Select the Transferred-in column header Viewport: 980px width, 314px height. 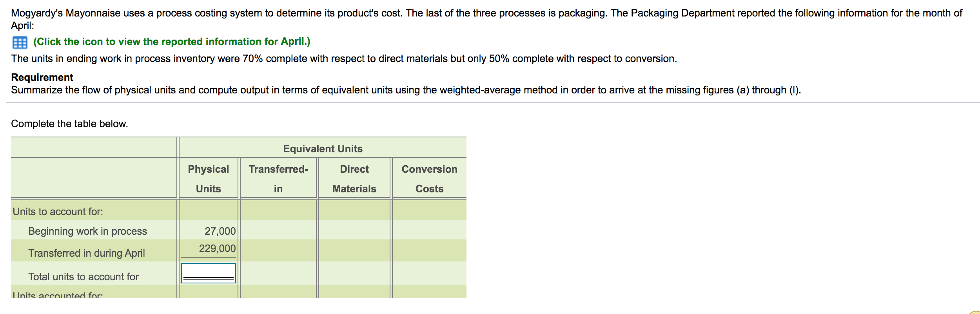coord(278,178)
